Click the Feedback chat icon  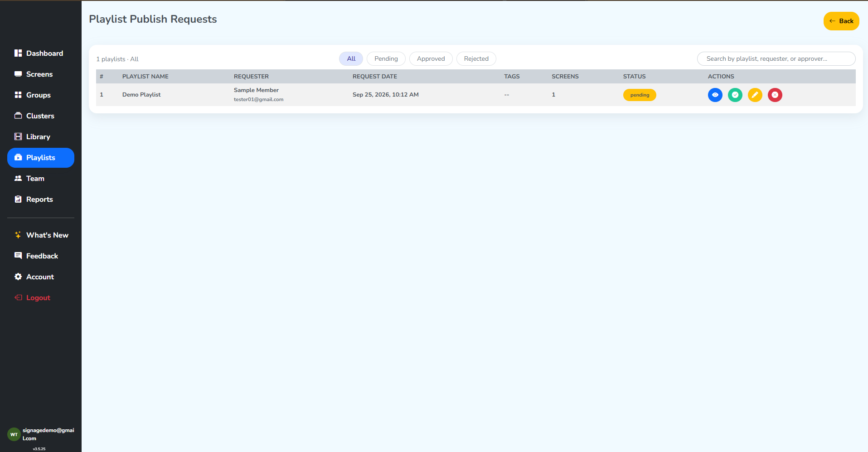[18, 256]
